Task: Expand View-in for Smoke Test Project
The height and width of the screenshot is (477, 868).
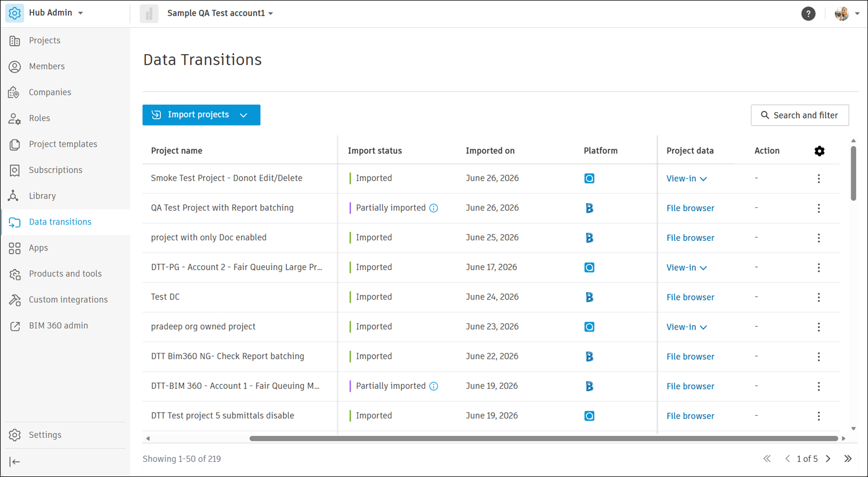Action: pyautogui.click(x=686, y=179)
